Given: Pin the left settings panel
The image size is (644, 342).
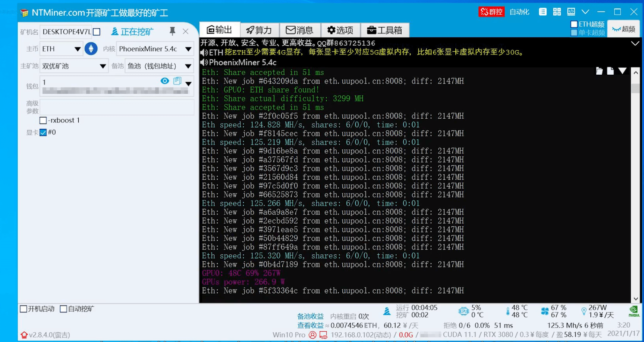Looking at the screenshot, I should [172, 31].
